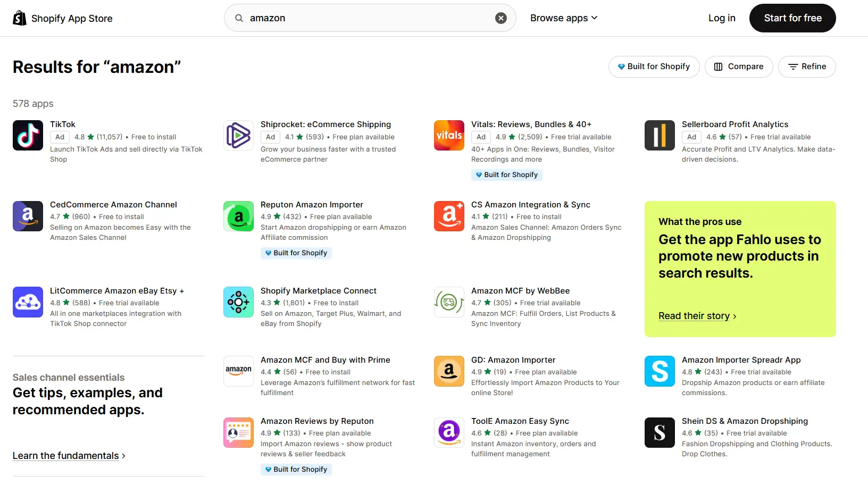Click the LitCommerce Amazon eBay Etsy icon
The height and width of the screenshot is (485, 868).
click(x=28, y=302)
